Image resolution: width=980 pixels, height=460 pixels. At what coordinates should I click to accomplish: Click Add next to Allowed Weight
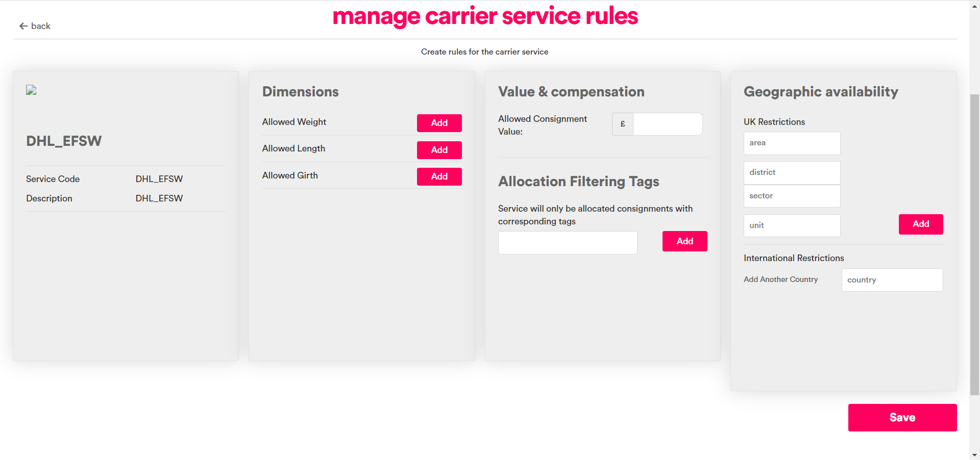(x=439, y=123)
